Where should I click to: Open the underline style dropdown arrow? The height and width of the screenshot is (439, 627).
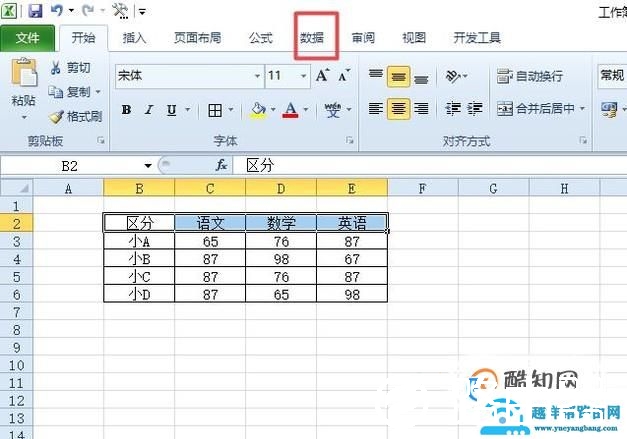(x=188, y=109)
